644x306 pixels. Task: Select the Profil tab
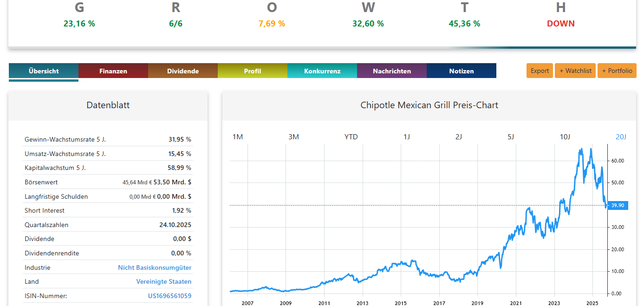tap(253, 71)
